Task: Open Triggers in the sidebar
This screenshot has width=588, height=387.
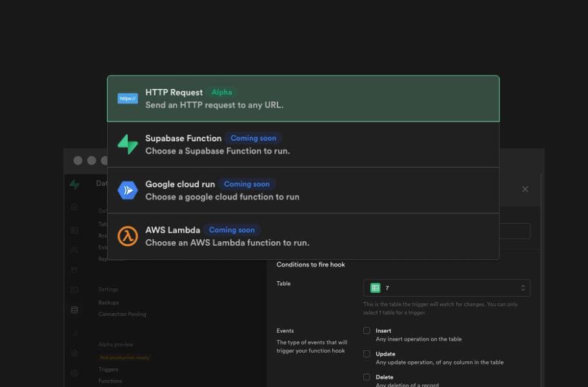Action: tap(108, 369)
